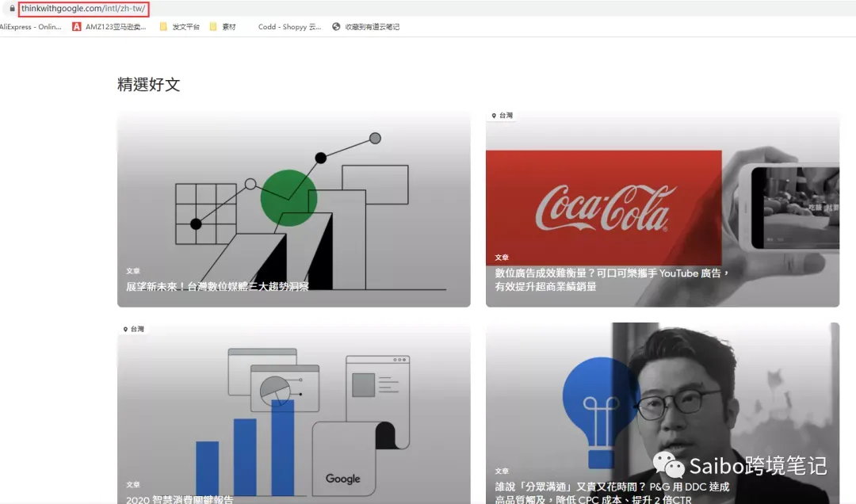Open the 收藏到有道云笔记 bookmark
This screenshot has height=504, width=856.
pos(372,27)
